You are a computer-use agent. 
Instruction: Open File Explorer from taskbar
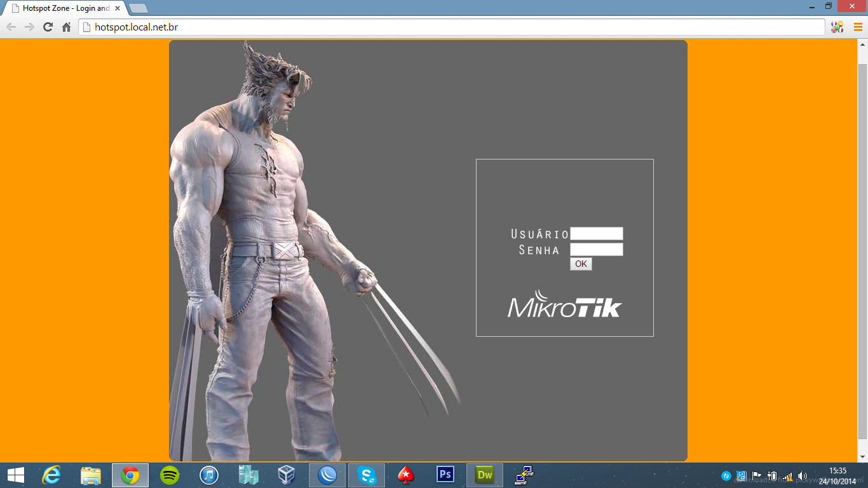tap(91, 475)
